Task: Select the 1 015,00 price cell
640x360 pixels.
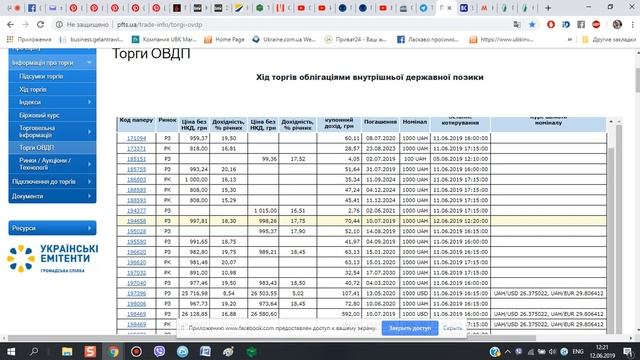Action: 263,211
